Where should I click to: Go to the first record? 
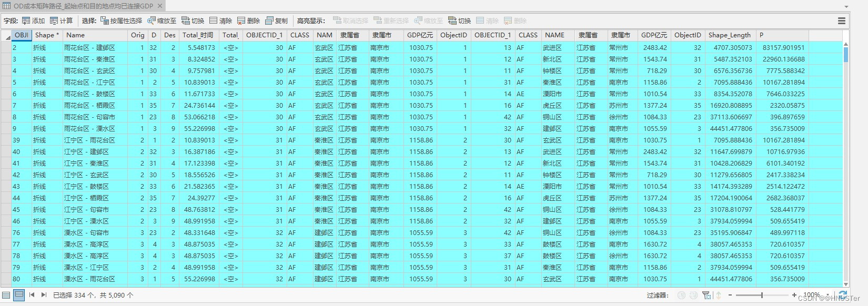[x=32, y=295]
